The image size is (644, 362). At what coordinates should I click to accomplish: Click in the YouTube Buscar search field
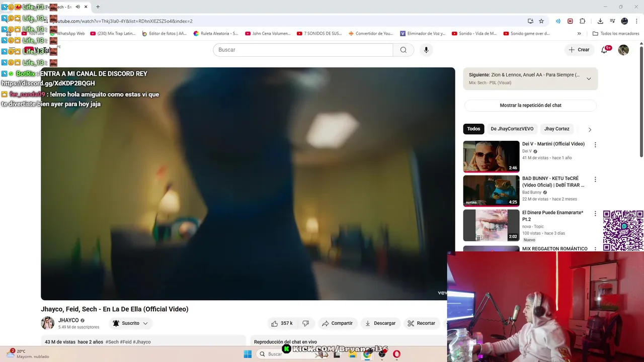click(303, 50)
